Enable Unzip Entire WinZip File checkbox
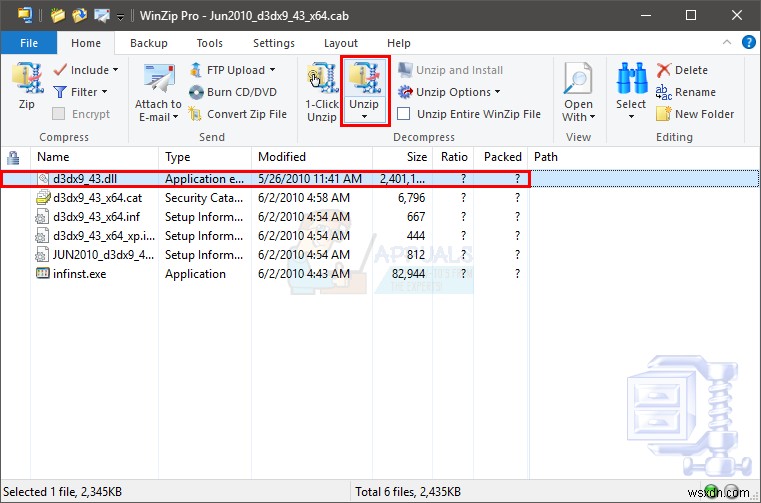The width and height of the screenshot is (761, 503). (404, 114)
